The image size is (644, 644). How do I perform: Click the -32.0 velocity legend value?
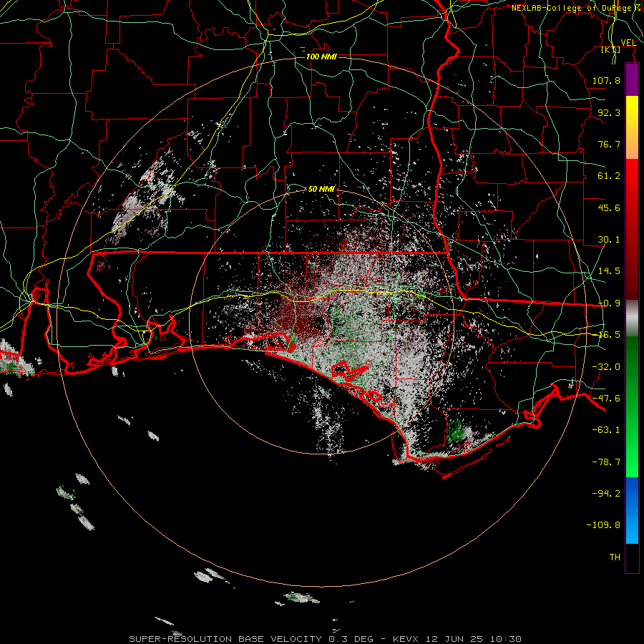tap(606, 367)
